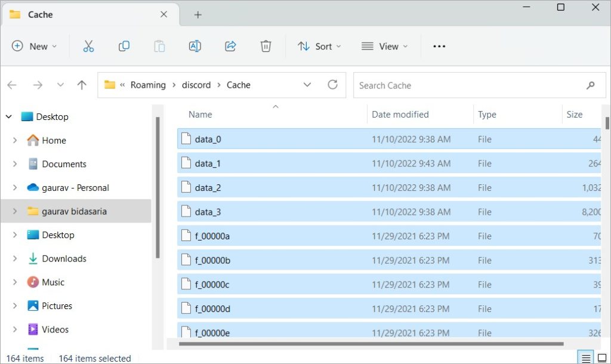Click the Delete trash can icon
Screen dimensions: 611x364
coord(266,47)
